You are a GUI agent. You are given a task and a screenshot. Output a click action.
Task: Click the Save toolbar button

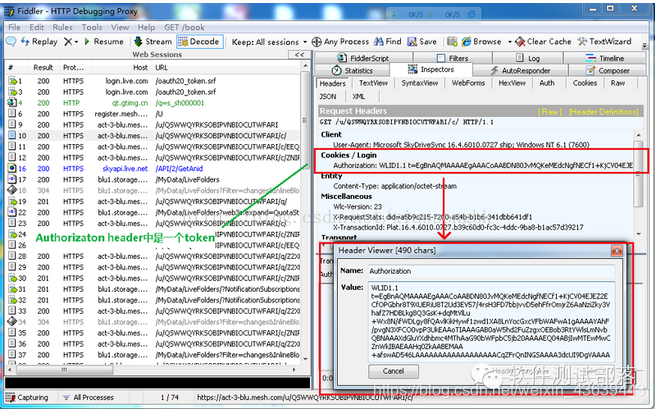point(422,41)
